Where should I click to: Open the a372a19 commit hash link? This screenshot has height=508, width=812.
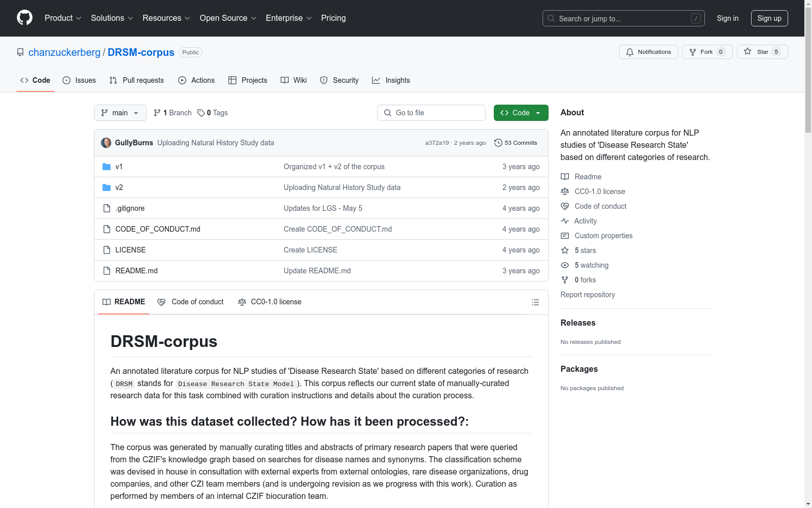(x=437, y=143)
